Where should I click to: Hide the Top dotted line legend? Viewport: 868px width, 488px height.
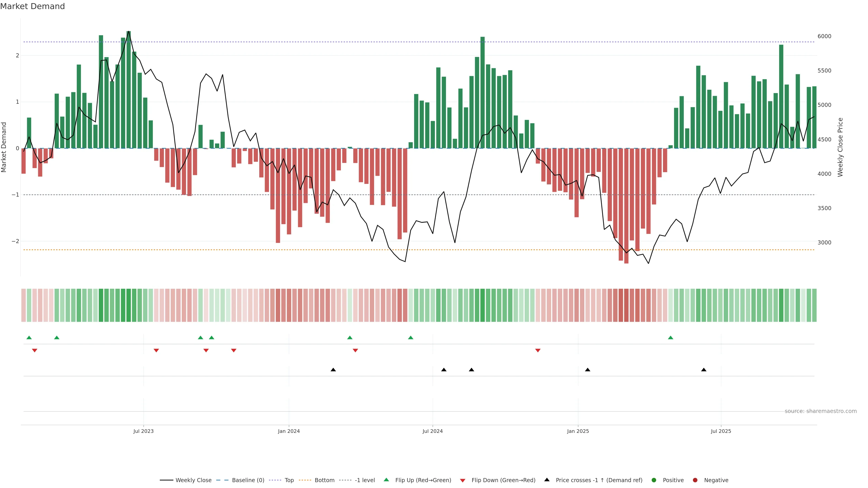289,480
